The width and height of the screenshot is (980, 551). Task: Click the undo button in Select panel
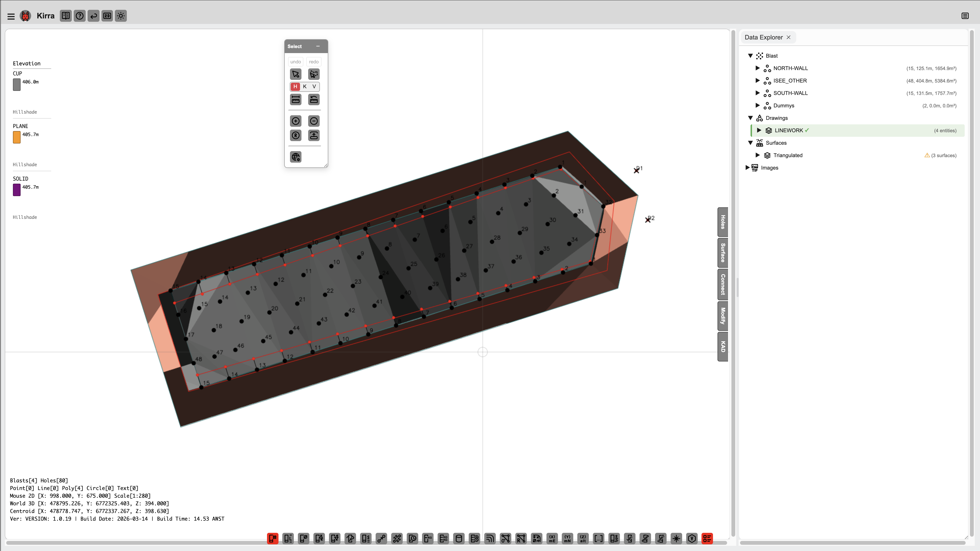[x=295, y=61]
